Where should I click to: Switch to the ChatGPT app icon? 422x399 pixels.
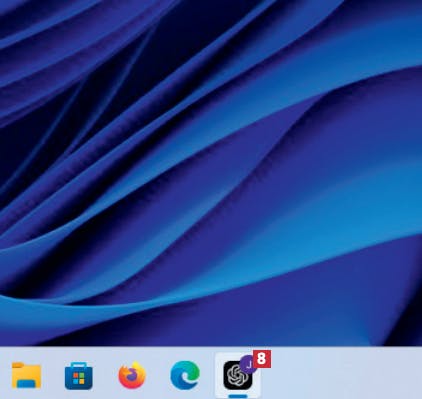pos(238,375)
